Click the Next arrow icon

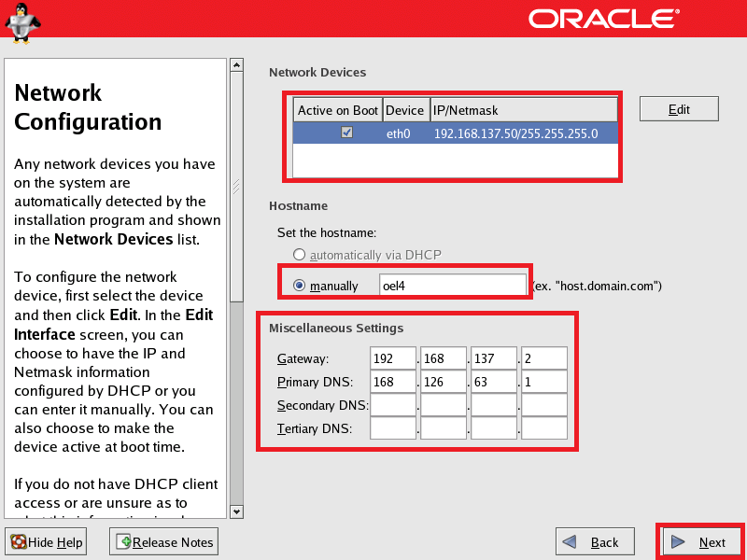pos(678,542)
